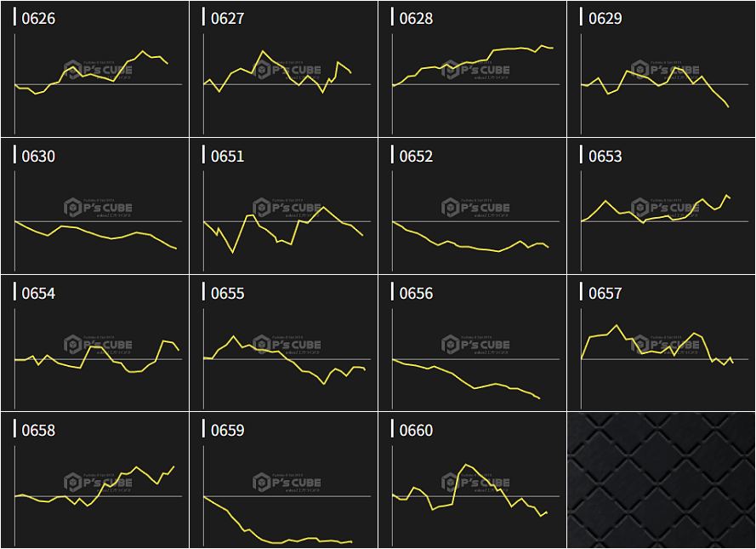The width and height of the screenshot is (756, 549).
Task: Click the 0654 number label
Action: tap(38, 294)
